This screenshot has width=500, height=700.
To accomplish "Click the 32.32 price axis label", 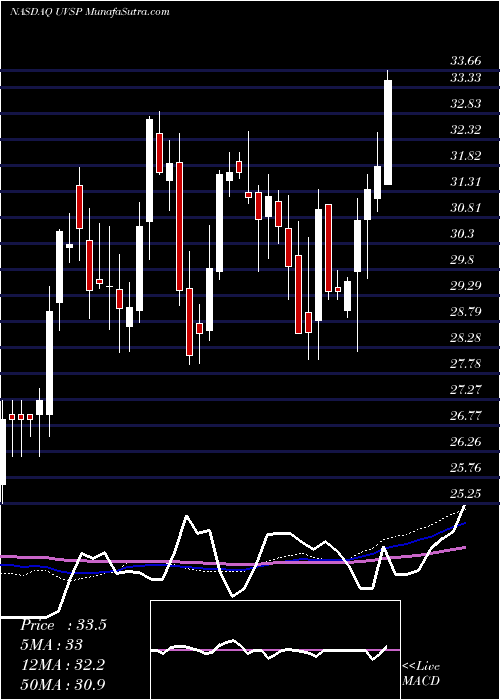I will 465,129.
